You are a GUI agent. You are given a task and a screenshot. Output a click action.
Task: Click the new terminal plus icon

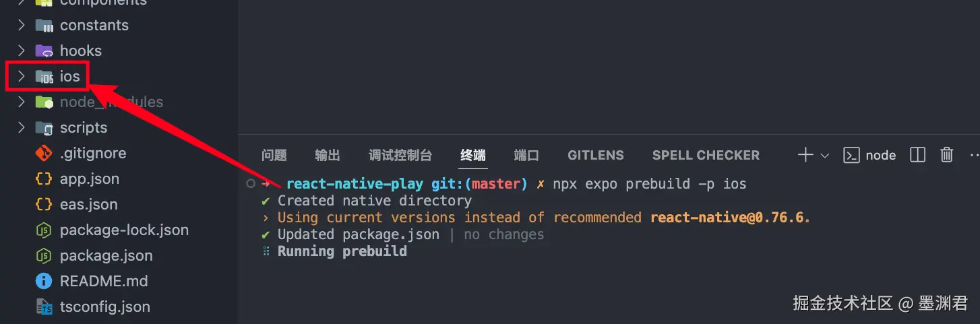click(x=805, y=155)
